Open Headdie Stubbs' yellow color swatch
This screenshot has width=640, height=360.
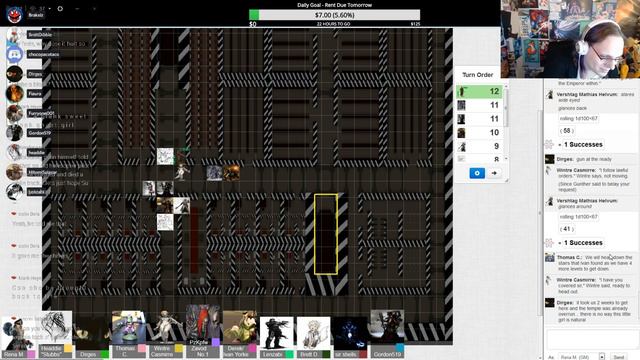[x=68, y=348]
